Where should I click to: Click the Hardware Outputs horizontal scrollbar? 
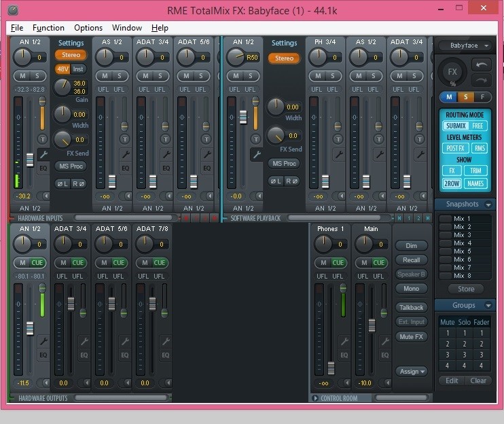click(x=122, y=398)
